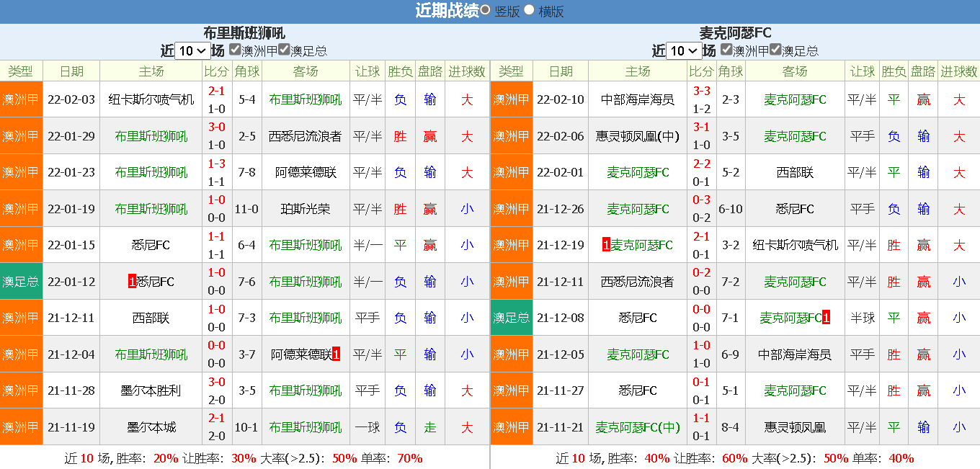This screenshot has width=980, height=469.
Task: Click corner count 6-10 on 21-12-26
Action: (x=731, y=209)
